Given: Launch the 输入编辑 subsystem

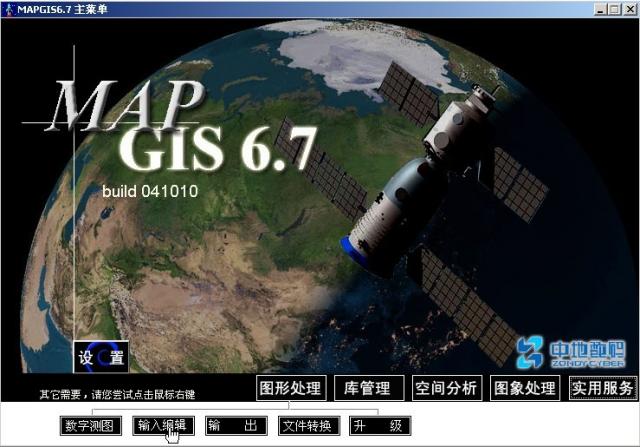Looking at the screenshot, I should click(163, 426).
